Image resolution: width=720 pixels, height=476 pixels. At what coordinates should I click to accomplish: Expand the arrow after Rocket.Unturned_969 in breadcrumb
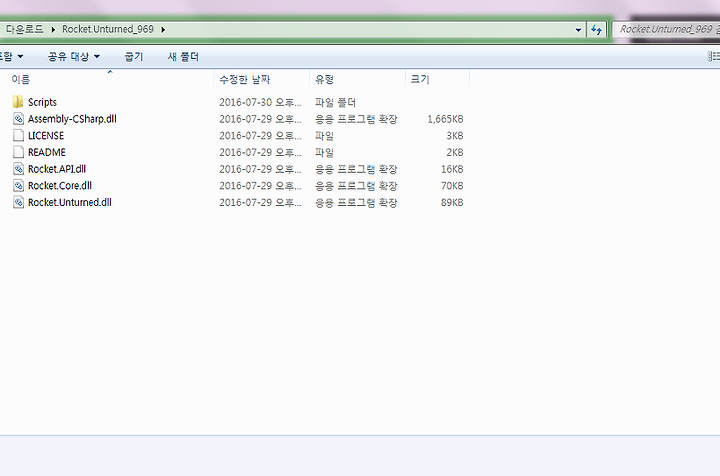tap(163, 29)
